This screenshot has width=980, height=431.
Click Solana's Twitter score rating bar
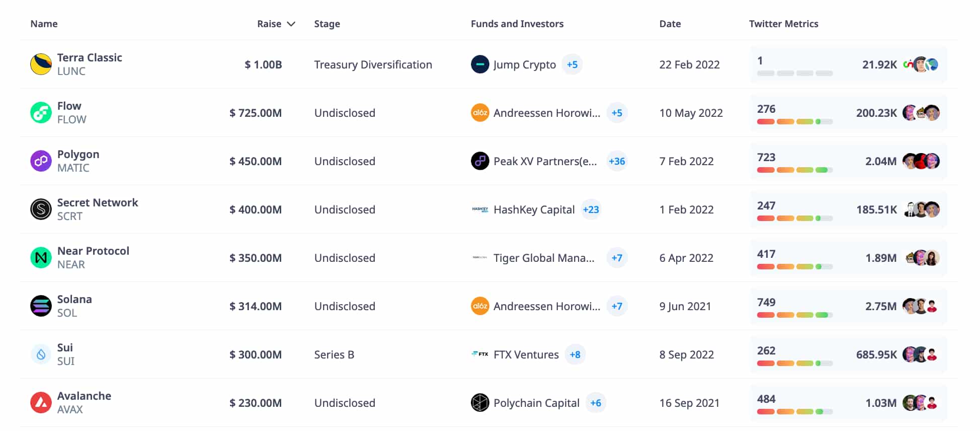[794, 315]
